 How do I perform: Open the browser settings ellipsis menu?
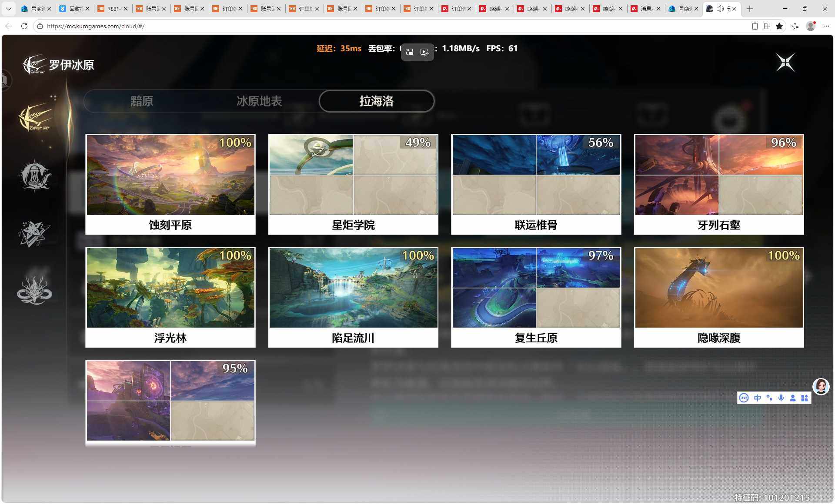point(826,26)
